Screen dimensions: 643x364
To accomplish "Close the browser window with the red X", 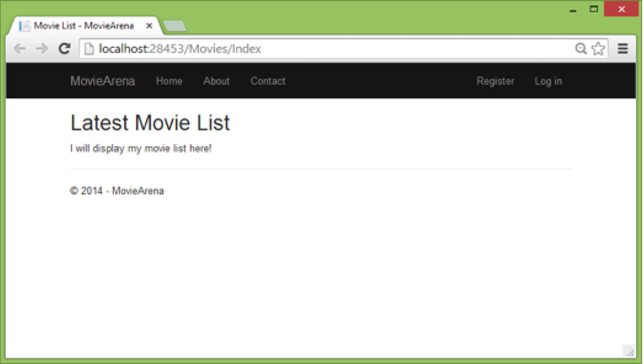I will click(x=621, y=9).
